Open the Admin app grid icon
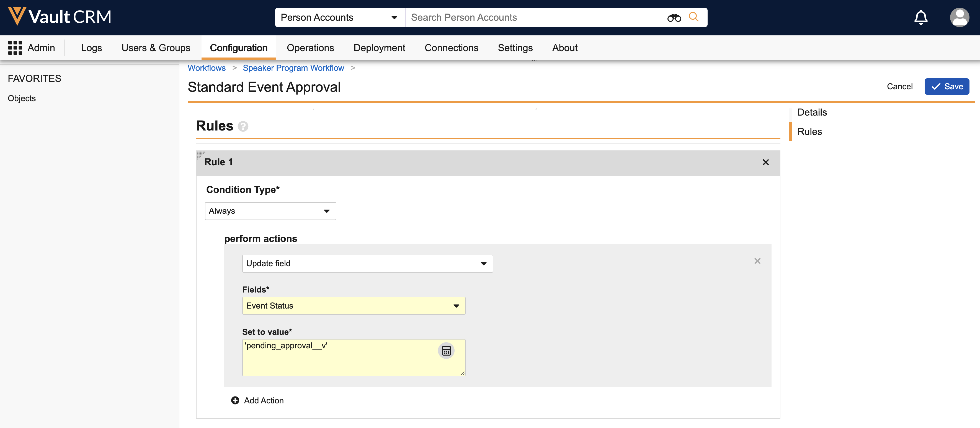This screenshot has height=428, width=980. pyautogui.click(x=15, y=48)
